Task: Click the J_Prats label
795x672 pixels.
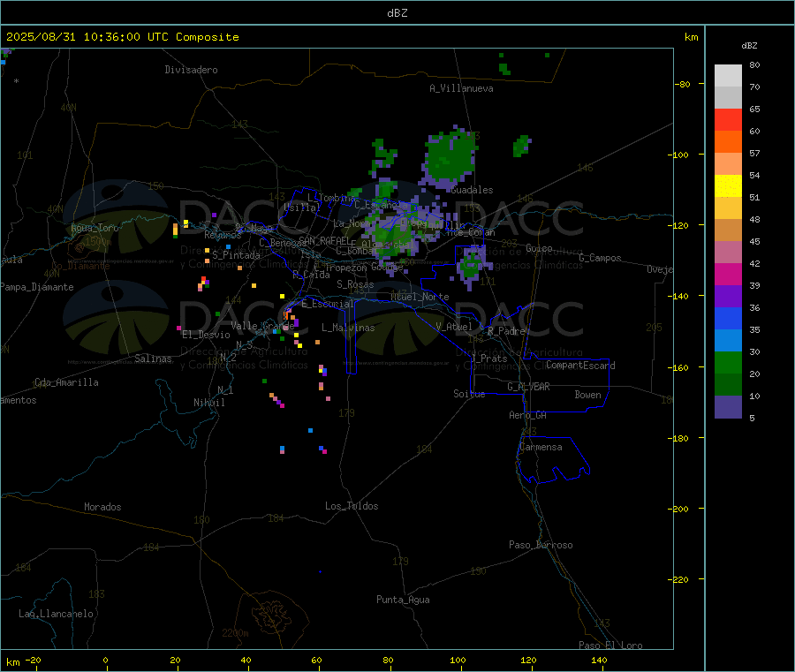Action: tap(488, 359)
